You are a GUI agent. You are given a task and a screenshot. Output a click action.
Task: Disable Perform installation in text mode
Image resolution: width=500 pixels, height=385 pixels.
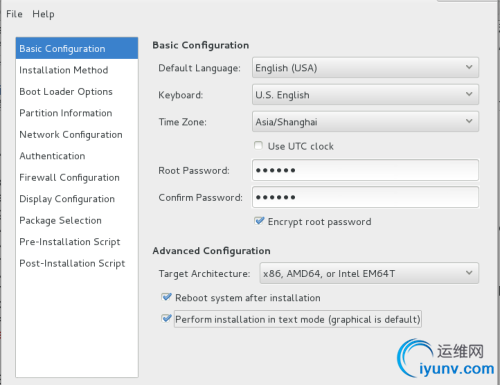tap(166, 319)
